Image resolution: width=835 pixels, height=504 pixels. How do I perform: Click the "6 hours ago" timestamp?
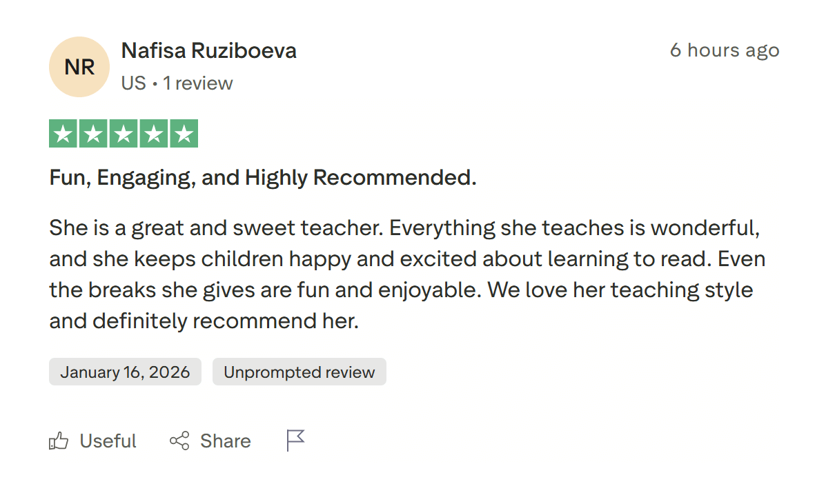(725, 50)
